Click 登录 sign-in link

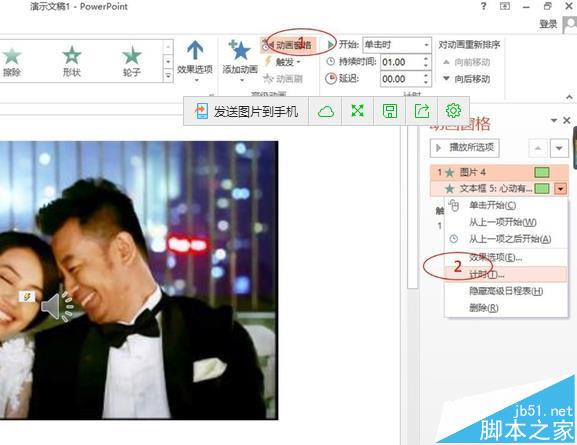click(548, 24)
